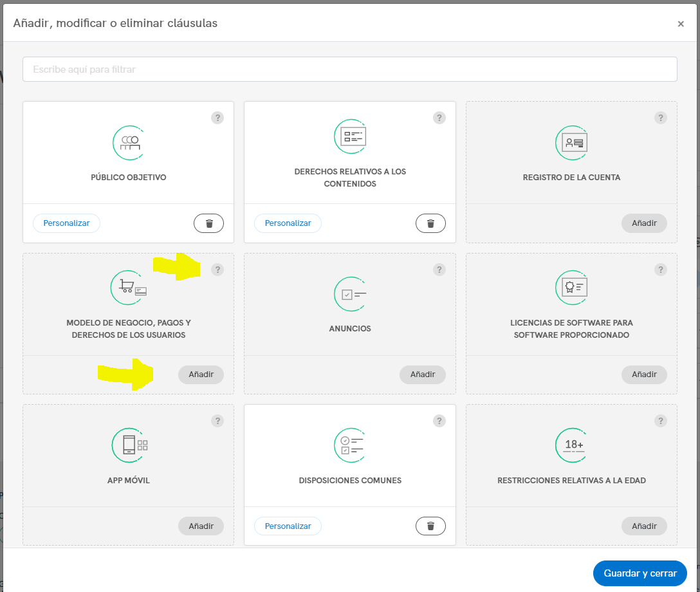The image size is (700, 592).
Task: Click Guardar y cerrar button
Action: coord(640,573)
